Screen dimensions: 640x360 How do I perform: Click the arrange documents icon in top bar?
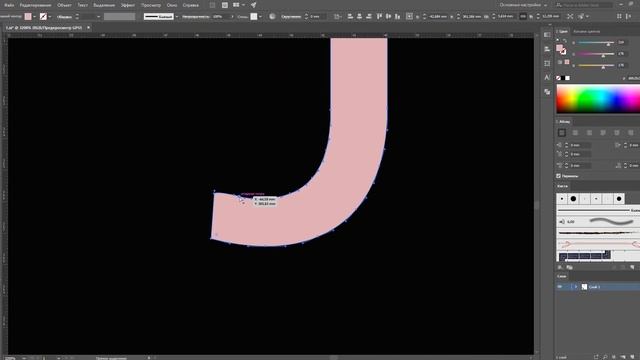click(x=236, y=5)
